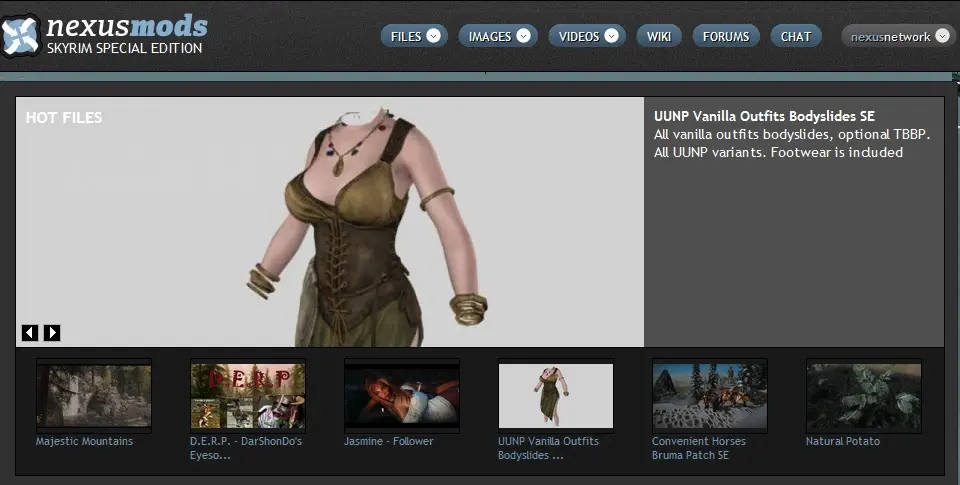
Task: Open the Majestic Mountains link
Action: pyautogui.click(x=84, y=441)
